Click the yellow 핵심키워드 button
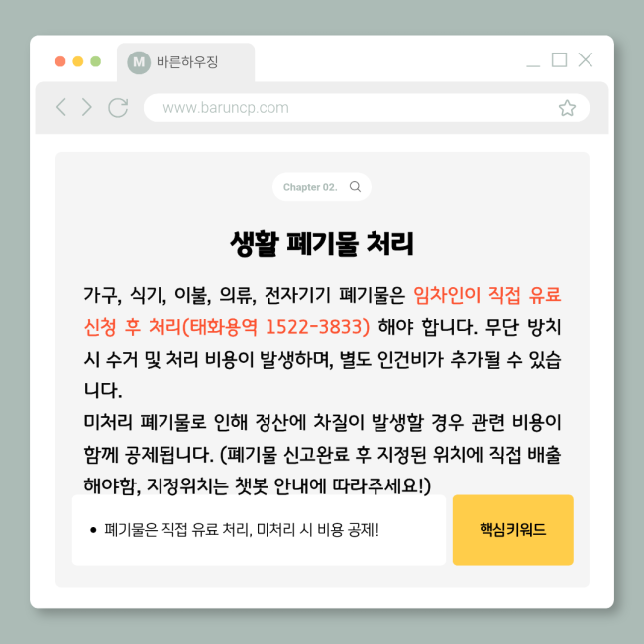Viewport: 644px width, 644px height. tap(512, 530)
